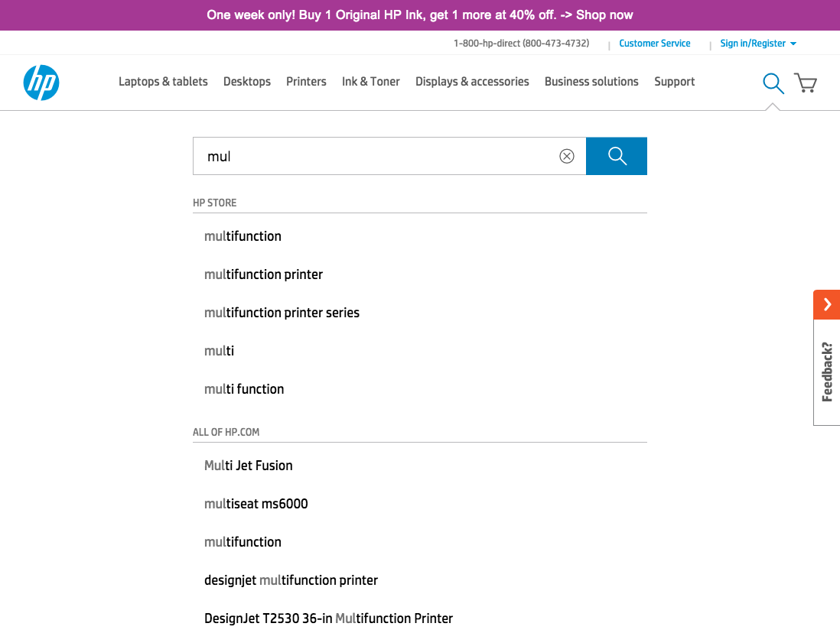840x633 pixels.
Task: Collapse the feedback panel via orange arrow
Action: (x=826, y=304)
